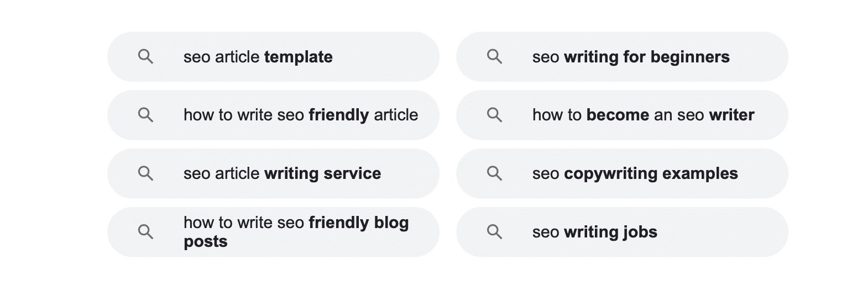Click the bold text 'copywriting examples'
Screen dimensions: 868x296
coord(651,173)
